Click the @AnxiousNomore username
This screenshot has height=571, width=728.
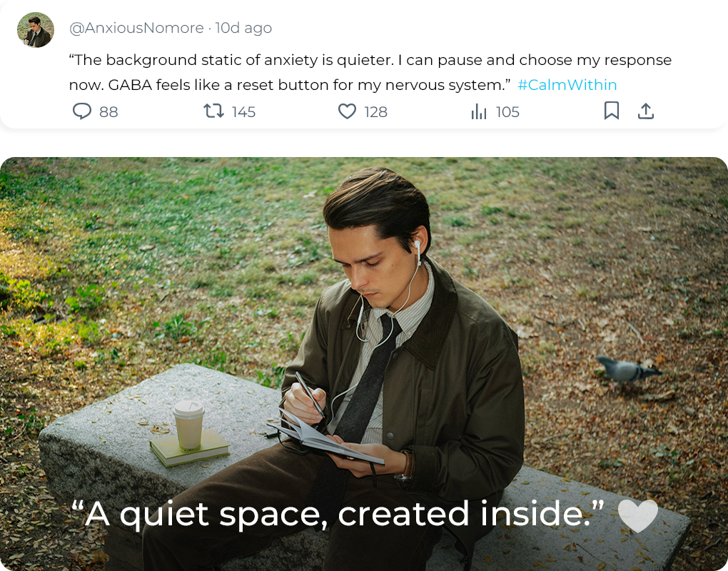[x=136, y=28]
